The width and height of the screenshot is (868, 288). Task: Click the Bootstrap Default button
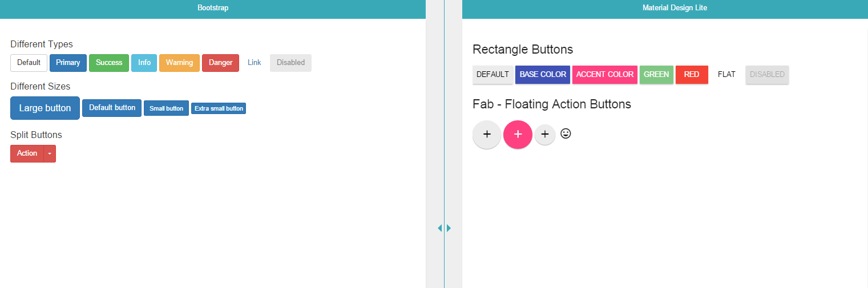tap(29, 63)
